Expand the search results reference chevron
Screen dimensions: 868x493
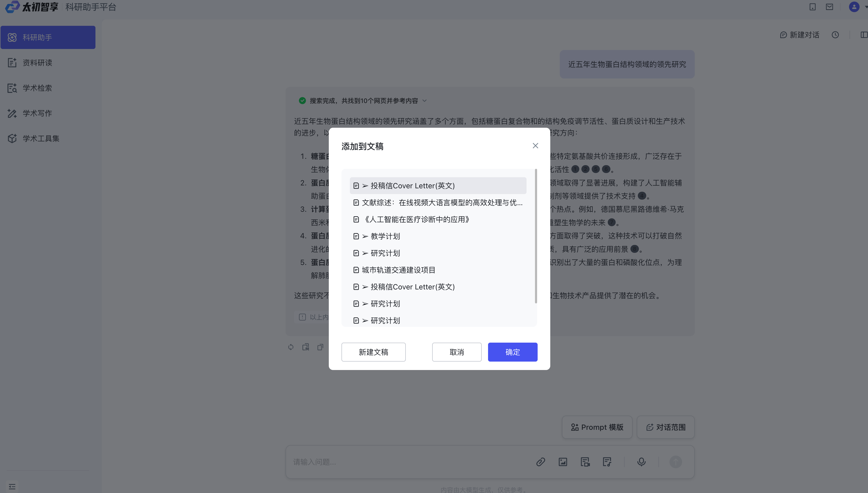[425, 101]
